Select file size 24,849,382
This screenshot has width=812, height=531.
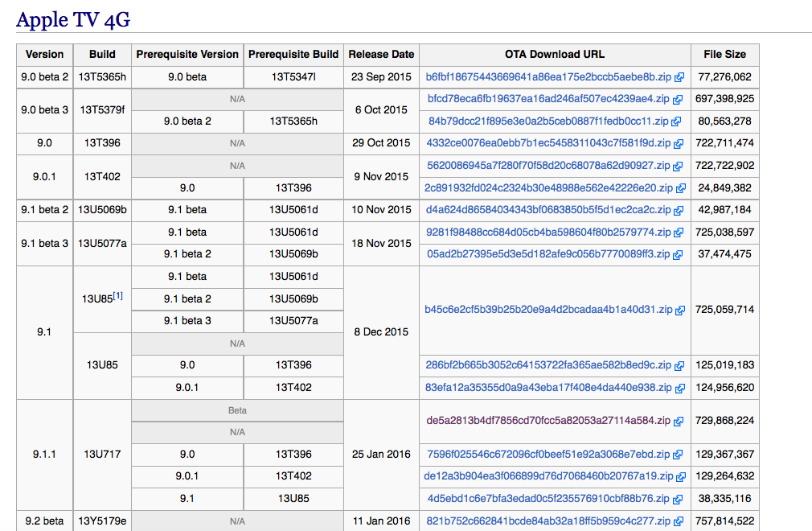pos(724,187)
